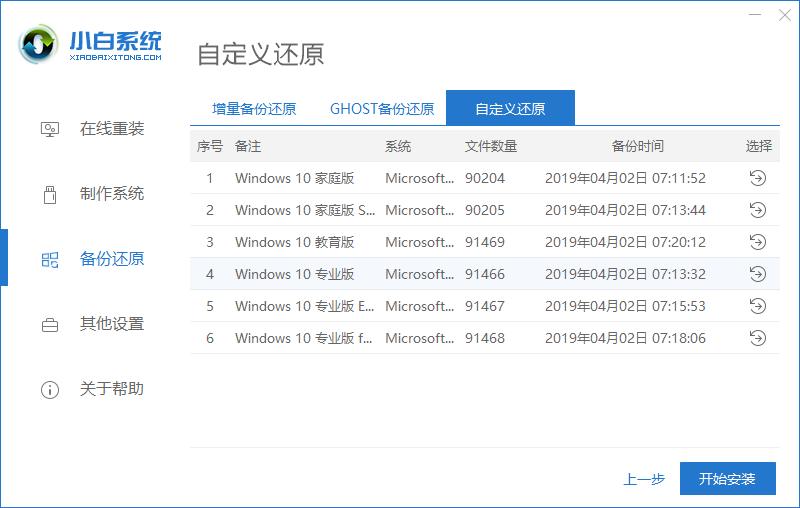This screenshot has width=800, height=508.
Task: Click file count 91469
Action: 485,242
